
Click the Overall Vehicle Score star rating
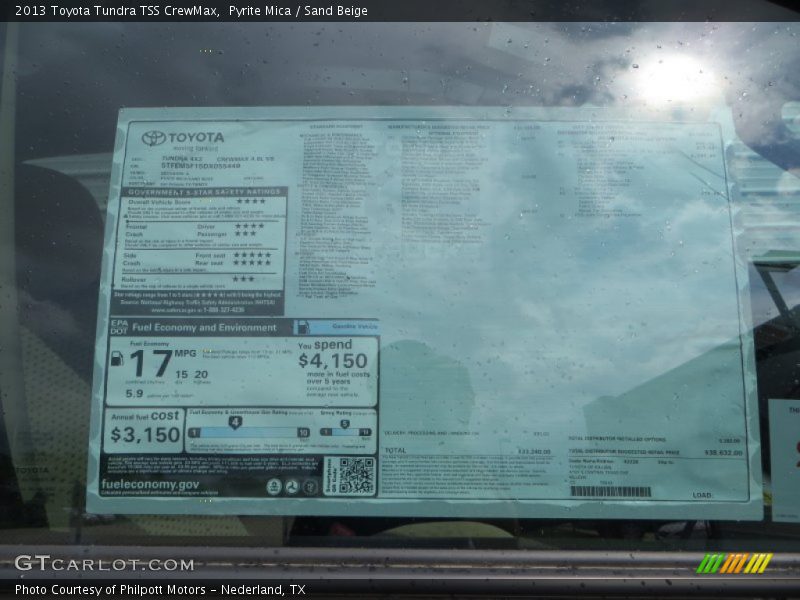point(251,202)
